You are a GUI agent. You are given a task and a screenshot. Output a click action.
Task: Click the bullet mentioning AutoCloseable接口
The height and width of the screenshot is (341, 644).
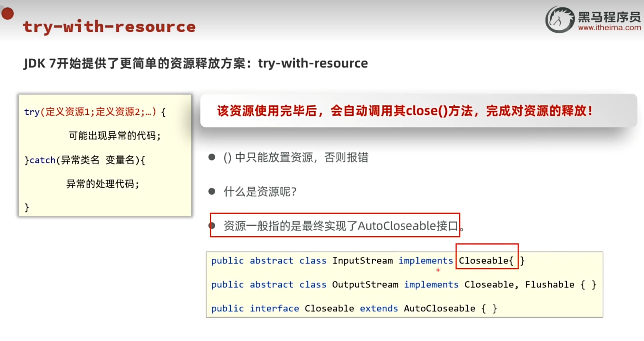[x=344, y=226]
